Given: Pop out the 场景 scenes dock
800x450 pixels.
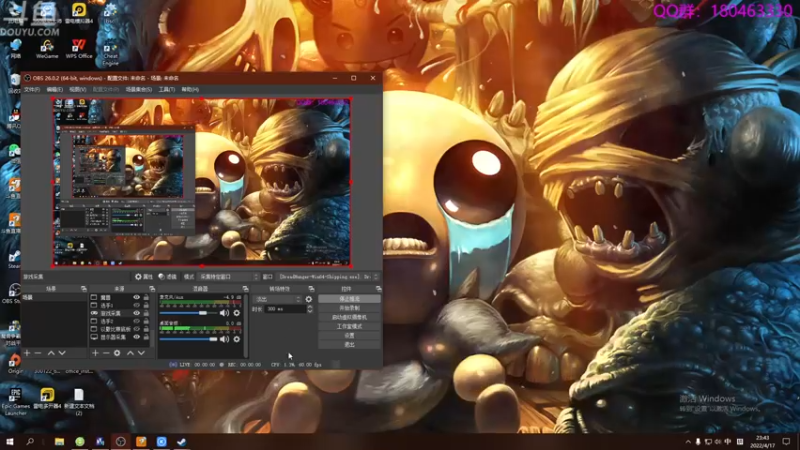Looking at the screenshot, I should coord(84,289).
